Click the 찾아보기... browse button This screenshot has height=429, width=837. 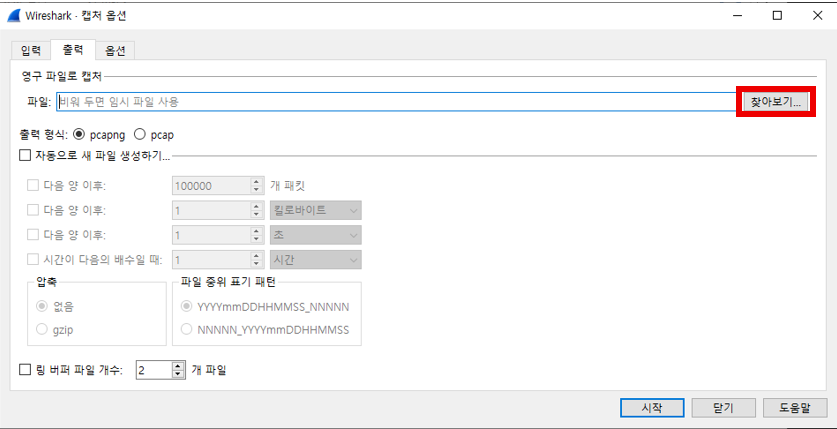click(776, 101)
